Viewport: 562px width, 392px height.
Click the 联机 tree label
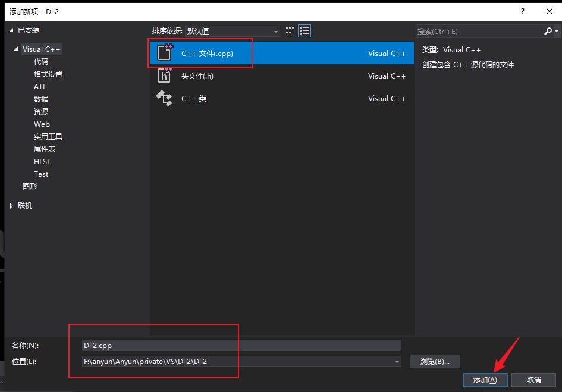point(25,205)
